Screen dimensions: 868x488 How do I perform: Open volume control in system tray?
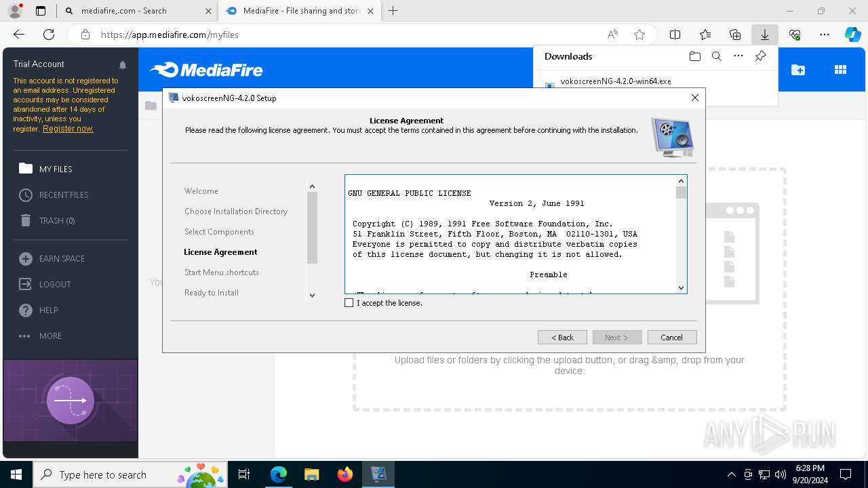(x=781, y=474)
